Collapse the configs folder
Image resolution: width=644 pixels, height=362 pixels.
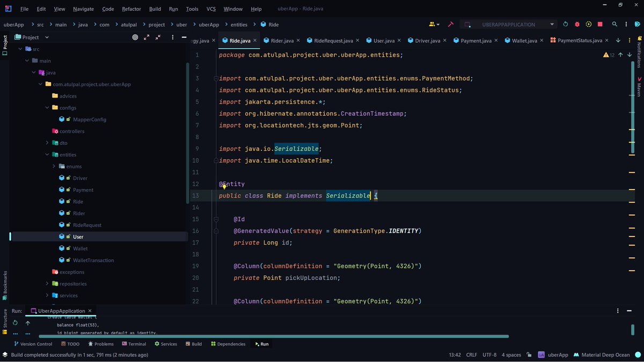click(47, 108)
